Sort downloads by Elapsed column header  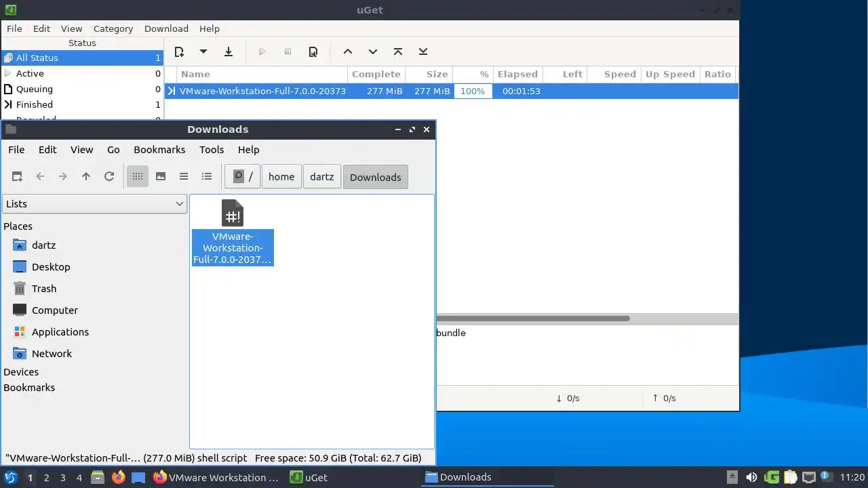(517, 74)
